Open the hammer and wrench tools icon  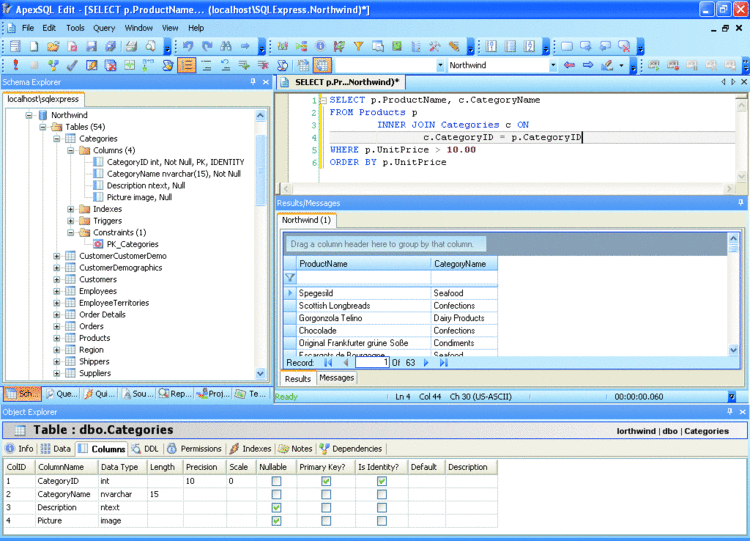[x=435, y=46]
